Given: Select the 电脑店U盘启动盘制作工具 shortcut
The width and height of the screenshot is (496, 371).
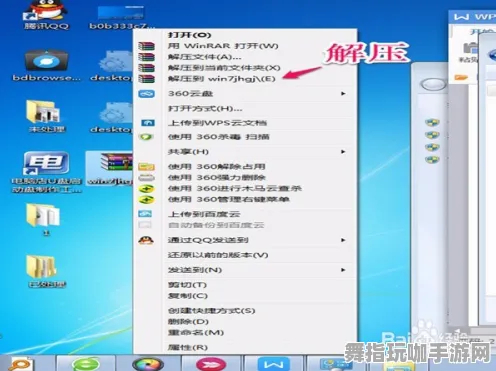Looking at the screenshot, I should pos(46,172).
